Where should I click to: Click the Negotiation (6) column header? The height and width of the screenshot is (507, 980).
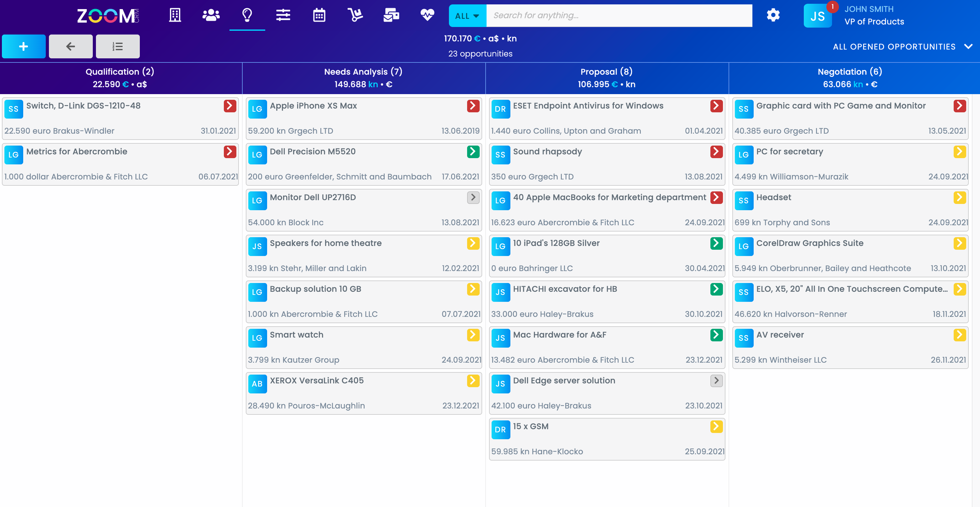pos(850,78)
